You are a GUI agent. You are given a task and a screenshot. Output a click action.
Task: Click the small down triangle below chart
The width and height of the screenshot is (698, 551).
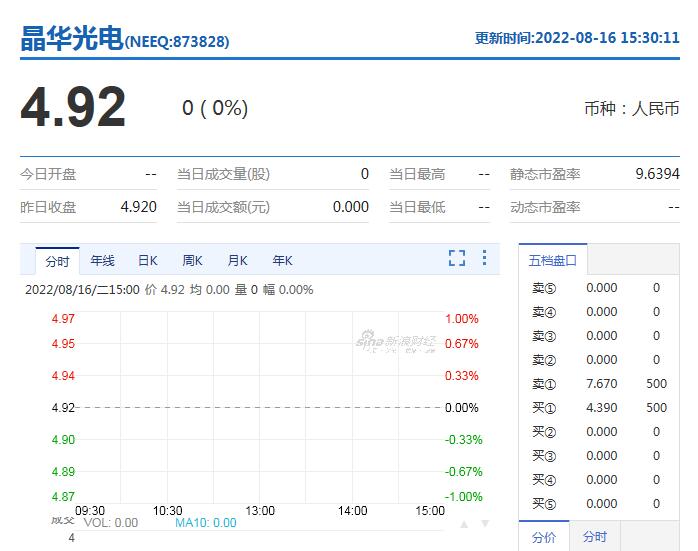[485, 524]
